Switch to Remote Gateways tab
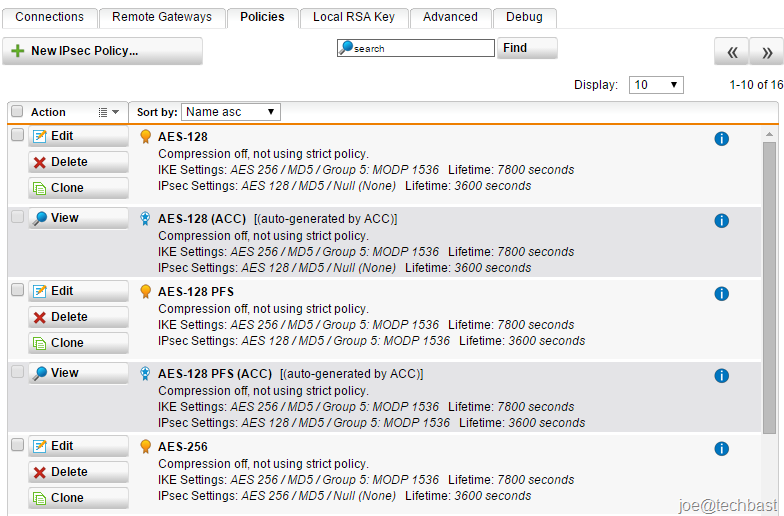Screen dimensions: 784x516 click(162, 17)
